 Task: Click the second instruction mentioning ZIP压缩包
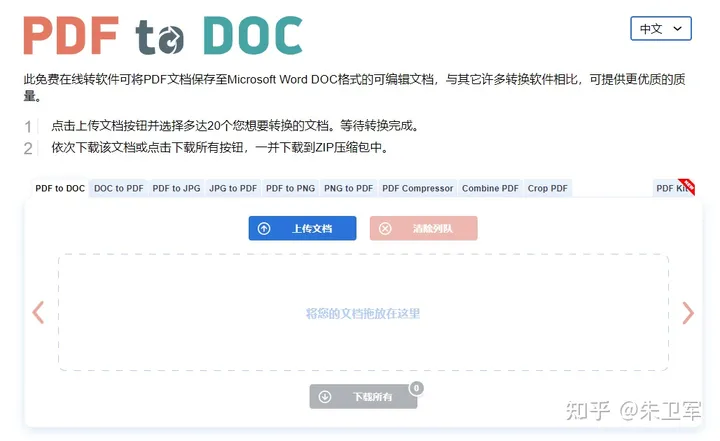(219, 147)
